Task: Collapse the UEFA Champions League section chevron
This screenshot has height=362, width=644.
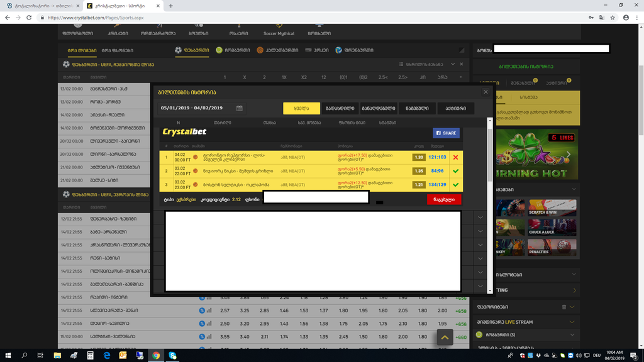Action: (x=453, y=65)
